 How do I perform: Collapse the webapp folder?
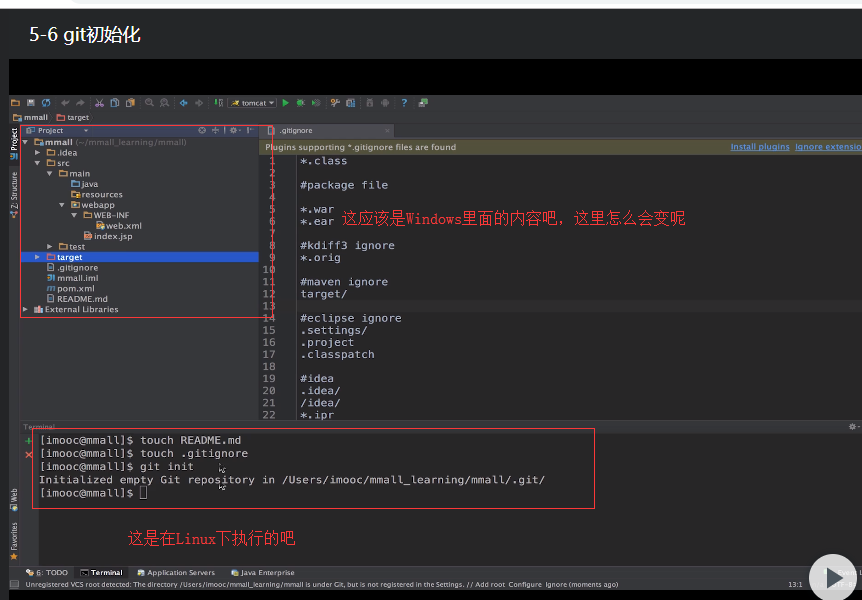tap(62, 205)
